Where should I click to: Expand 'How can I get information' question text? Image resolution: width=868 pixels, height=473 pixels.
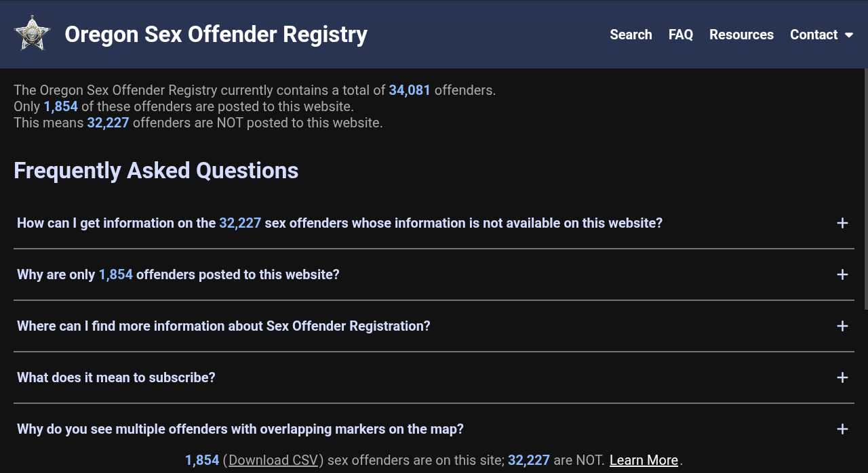click(339, 223)
